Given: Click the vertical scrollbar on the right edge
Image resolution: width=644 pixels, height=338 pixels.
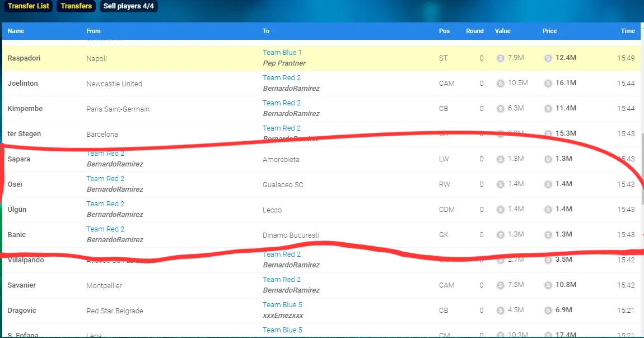Looking at the screenshot, I should coord(642,168).
